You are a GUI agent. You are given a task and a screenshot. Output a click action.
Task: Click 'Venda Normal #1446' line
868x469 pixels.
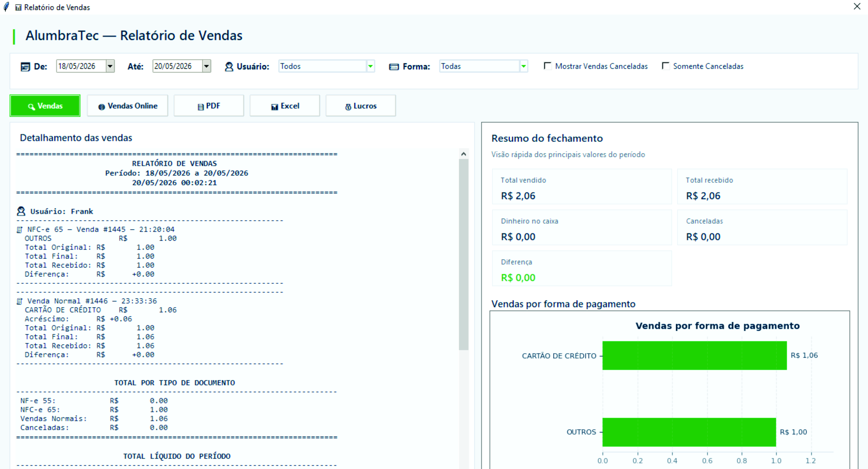coord(92,301)
